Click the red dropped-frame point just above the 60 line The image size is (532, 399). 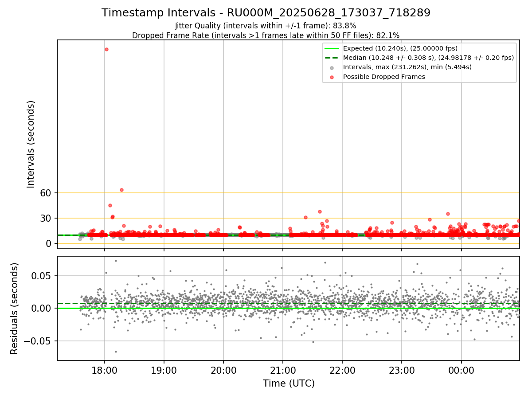[121, 190]
